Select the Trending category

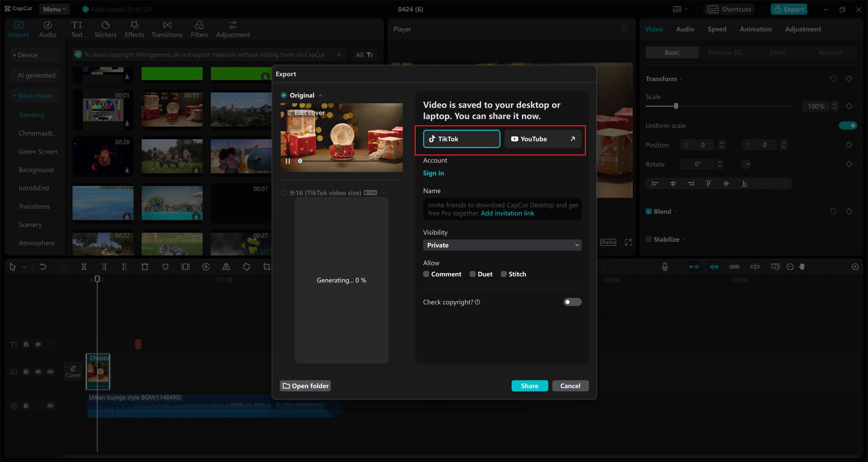32,115
